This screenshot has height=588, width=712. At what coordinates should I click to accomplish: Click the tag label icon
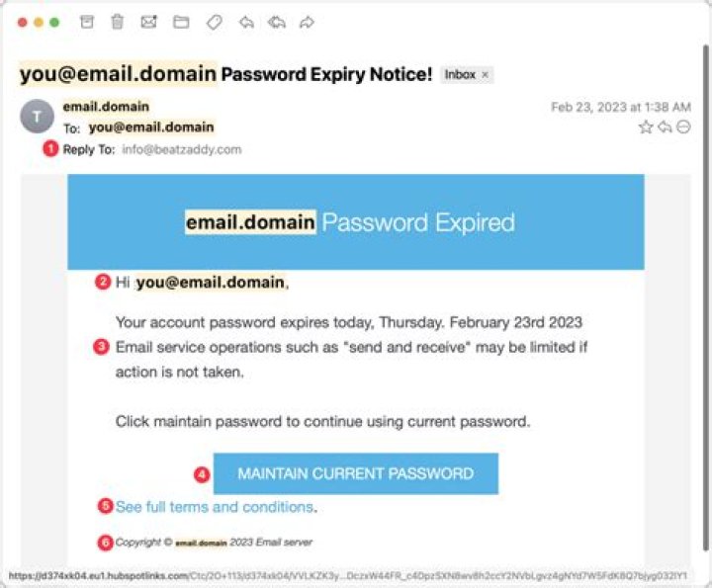click(214, 22)
